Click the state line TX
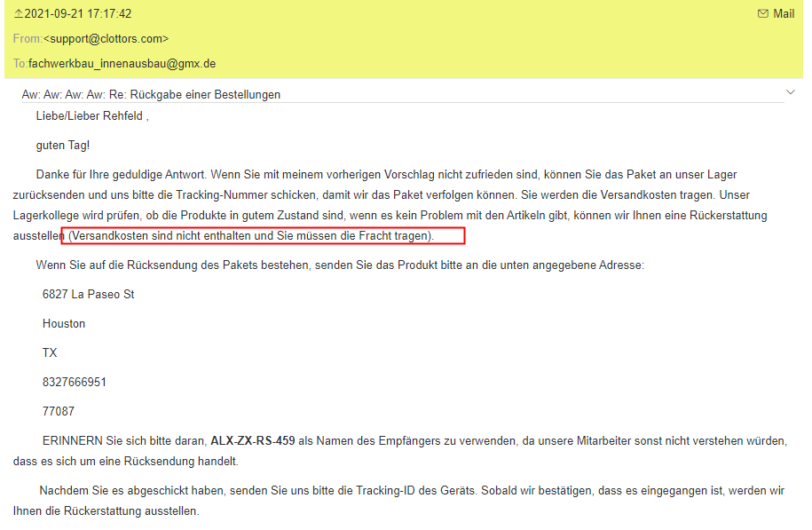Screen dimensions: 812x530 point(50,353)
